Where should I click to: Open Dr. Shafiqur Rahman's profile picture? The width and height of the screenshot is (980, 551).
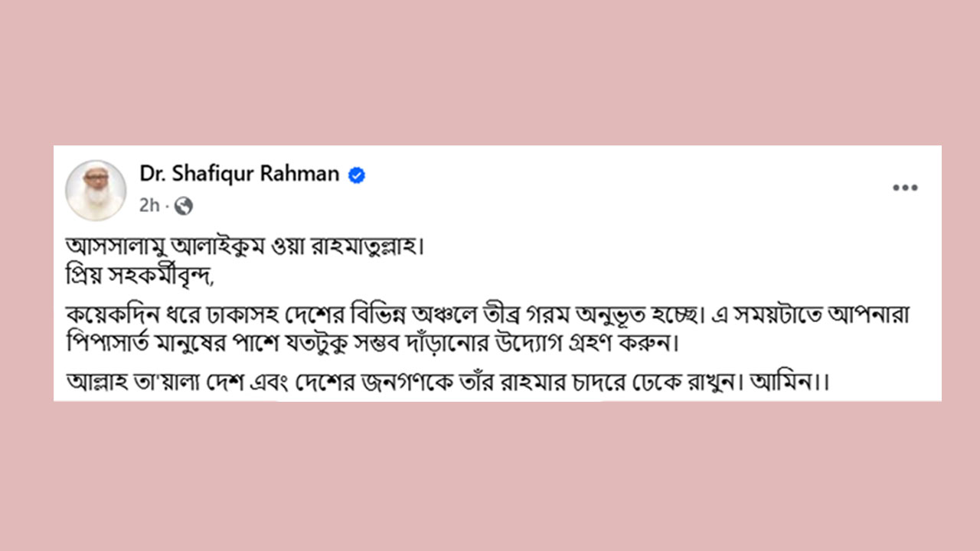pos(95,190)
